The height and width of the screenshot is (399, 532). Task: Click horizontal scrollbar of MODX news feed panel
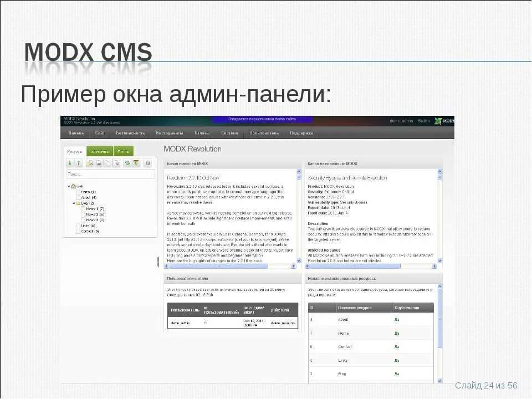coord(219,267)
